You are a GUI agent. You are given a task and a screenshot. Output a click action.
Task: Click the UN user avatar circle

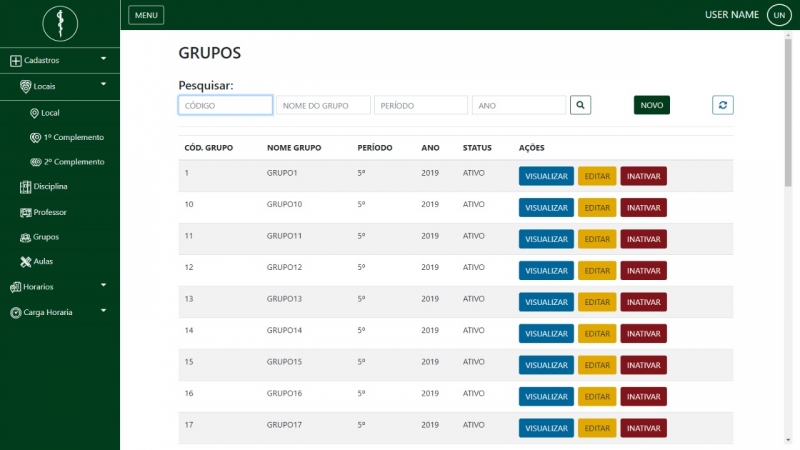[x=778, y=15]
